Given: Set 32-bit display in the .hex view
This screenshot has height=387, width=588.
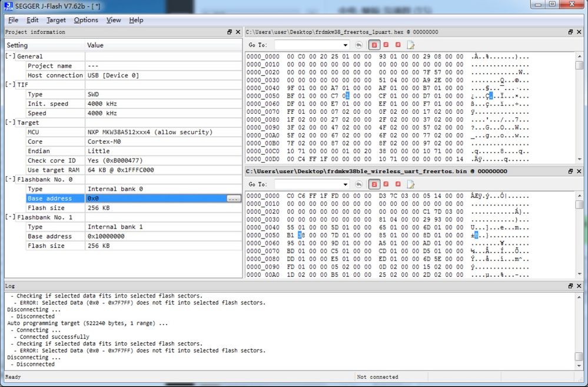Looking at the screenshot, I should pos(398,45).
